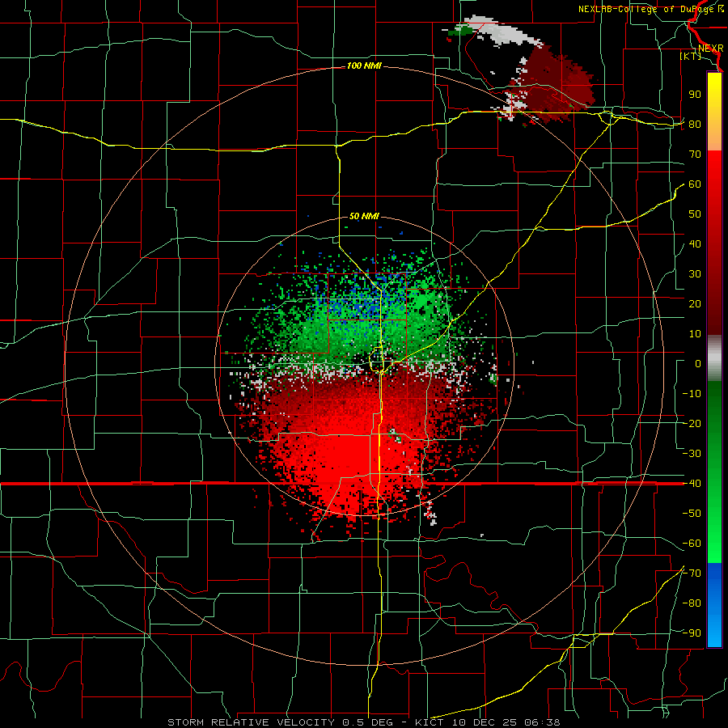The image size is (728, 728).
Task: Click the 0 value on the color scale
Action: click(x=698, y=363)
